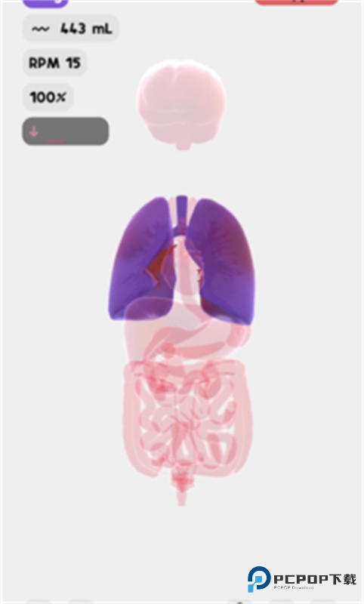Click the wave icon beside 443 mL
The width and height of the screenshot is (364, 604).
coord(41,29)
